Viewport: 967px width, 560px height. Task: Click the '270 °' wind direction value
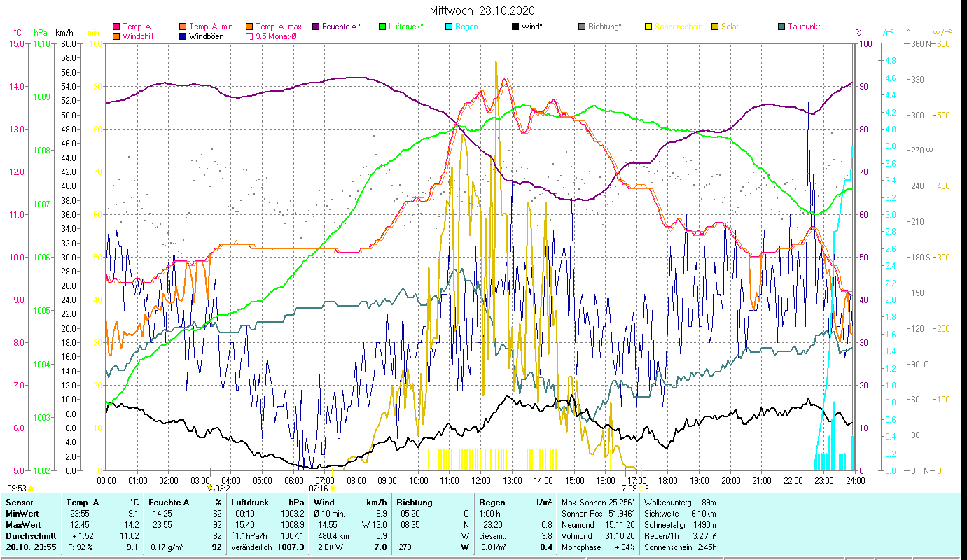click(407, 547)
